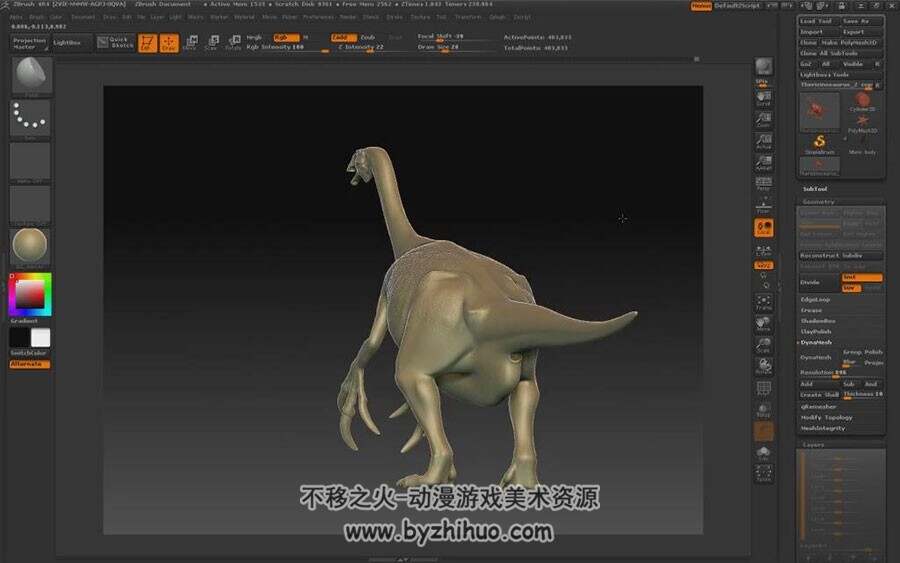Open the current material sphere picker
This screenshot has height=563, width=900.
[30, 246]
